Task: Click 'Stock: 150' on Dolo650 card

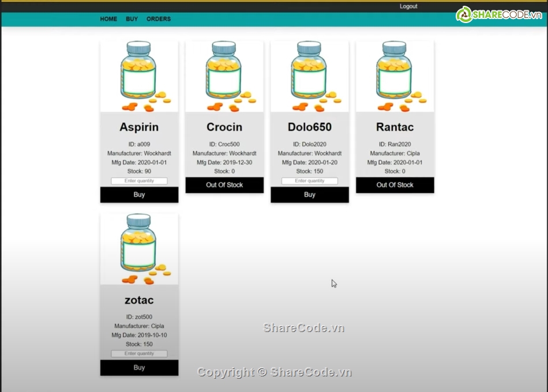Action: pyautogui.click(x=310, y=171)
